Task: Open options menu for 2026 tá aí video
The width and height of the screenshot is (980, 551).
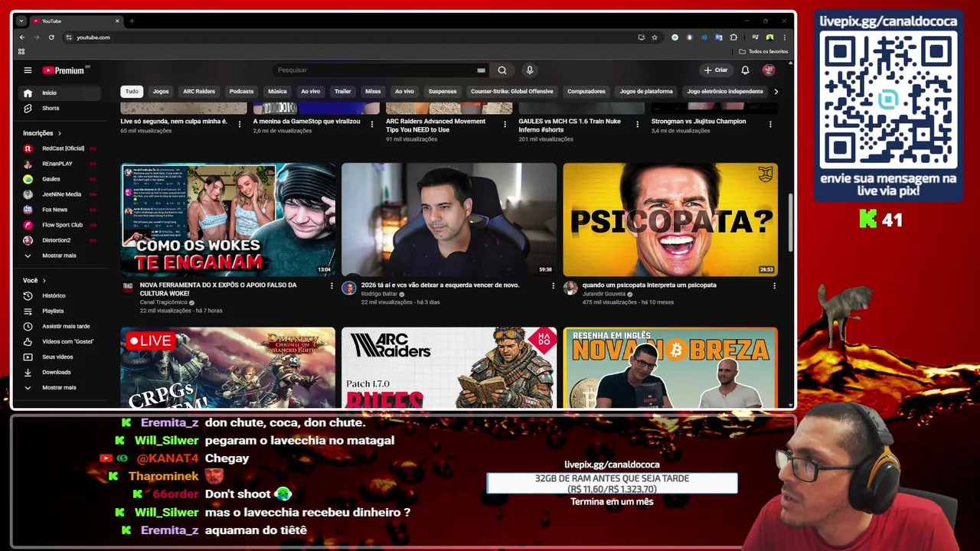Action: tap(553, 285)
